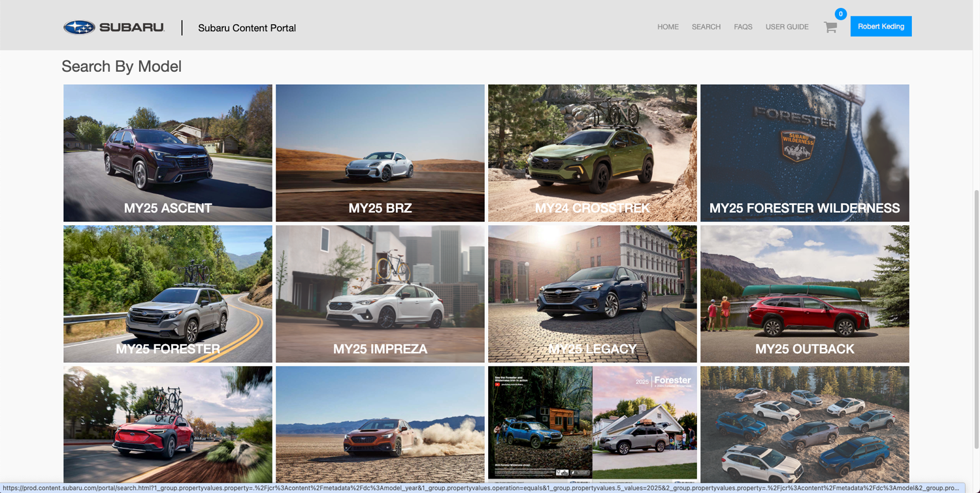Open the SEARCH menu item

point(706,27)
